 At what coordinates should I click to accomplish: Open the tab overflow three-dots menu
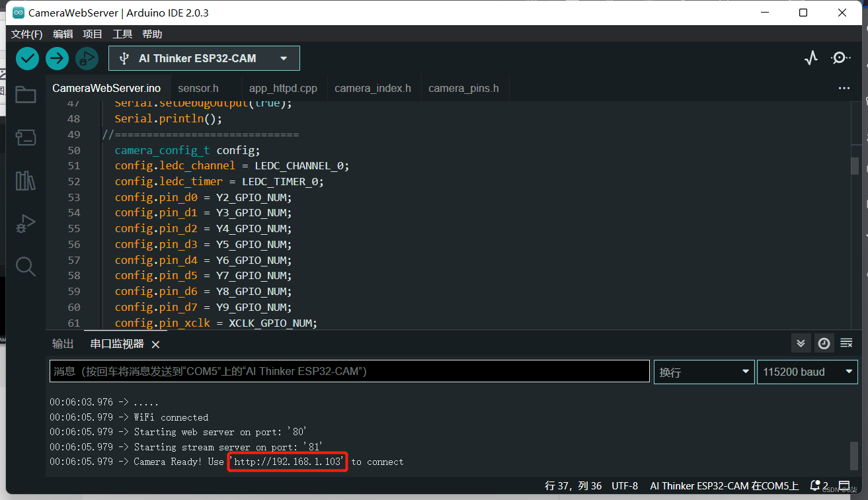pos(844,88)
